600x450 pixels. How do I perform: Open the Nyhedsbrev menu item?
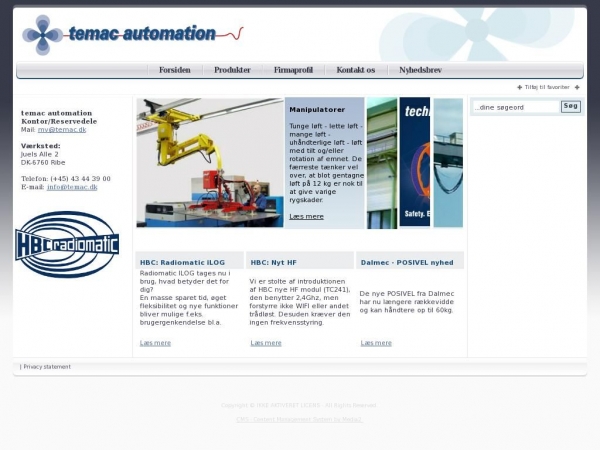[x=420, y=70]
